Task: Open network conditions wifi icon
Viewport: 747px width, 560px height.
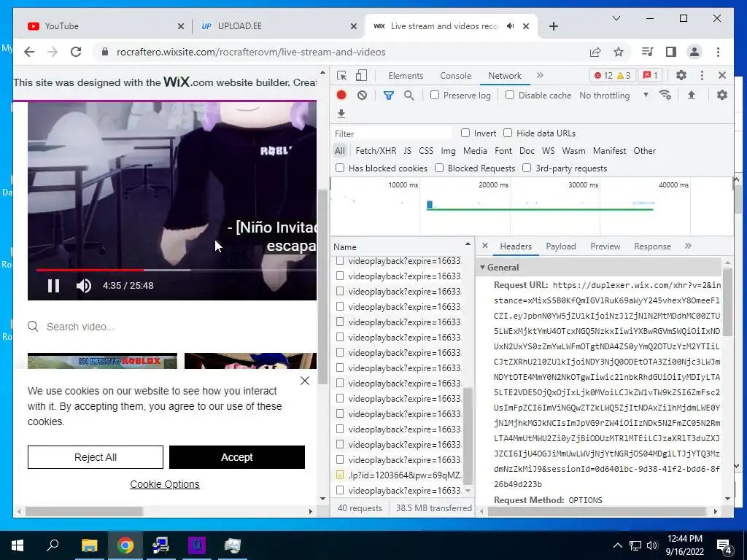Action: pos(665,96)
